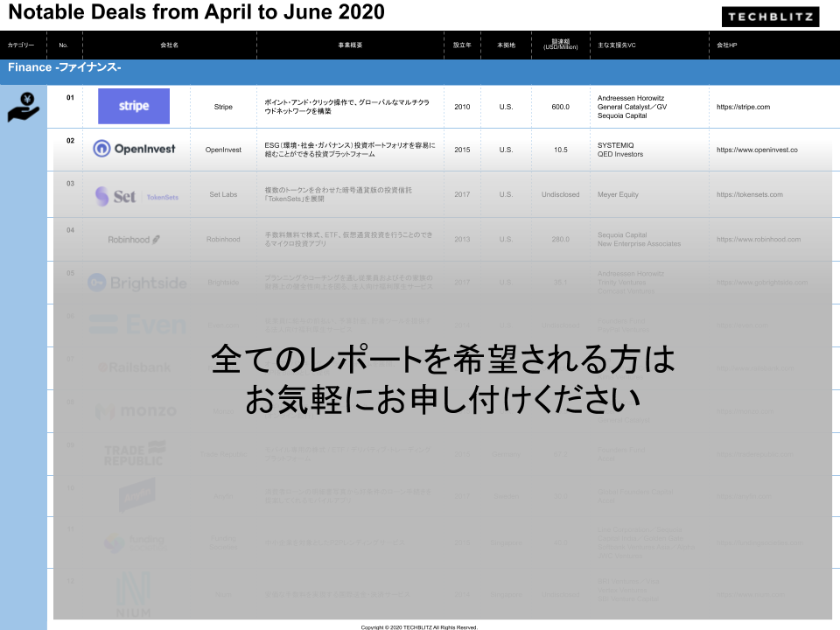Click OpenInvest's funding amount 10.5

coord(560,150)
